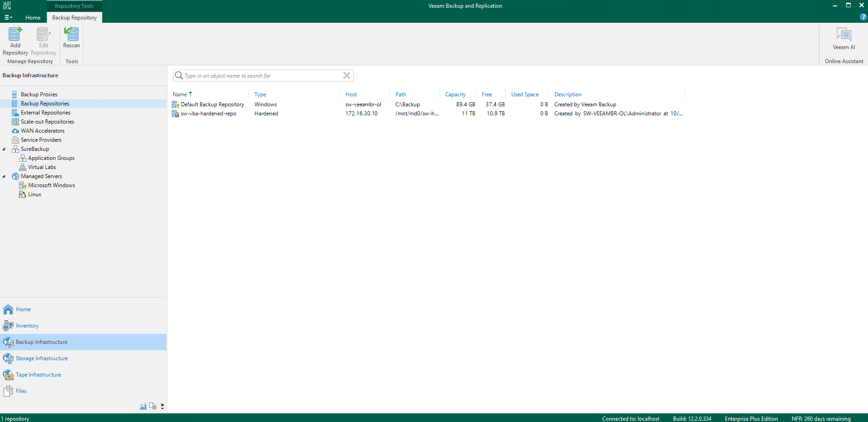This screenshot has width=868, height=422.
Task: Click the Linux servers icon
Action: pos(23,194)
